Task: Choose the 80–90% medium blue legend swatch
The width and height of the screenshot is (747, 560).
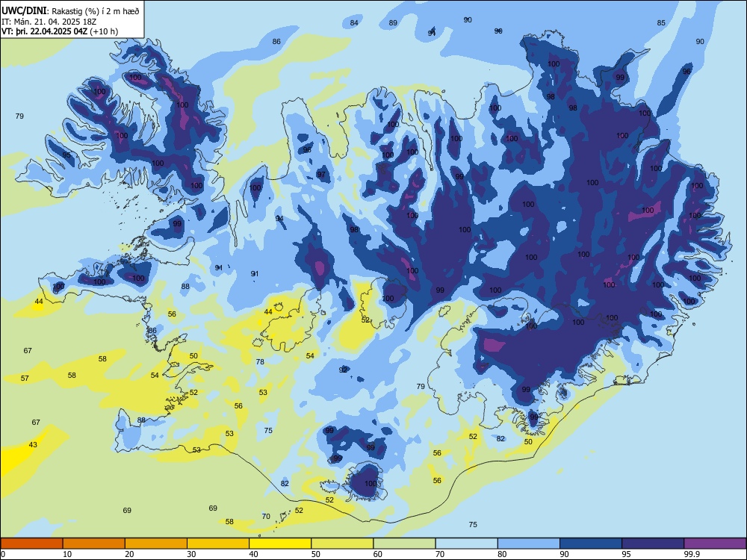Action: point(529,544)
